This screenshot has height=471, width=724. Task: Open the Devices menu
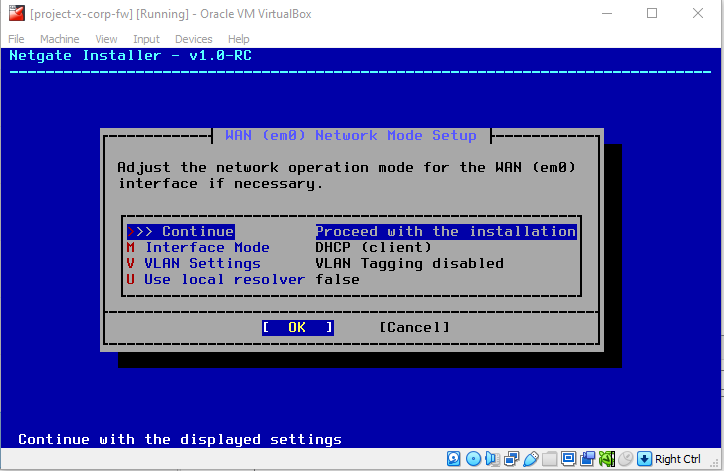193,39
